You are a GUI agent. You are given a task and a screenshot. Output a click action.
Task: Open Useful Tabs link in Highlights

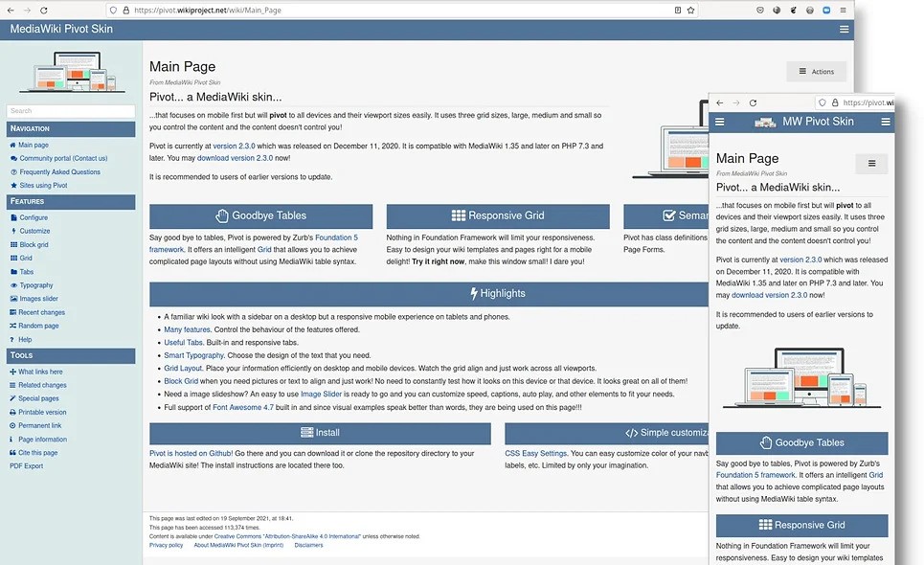tap(183, 343)
